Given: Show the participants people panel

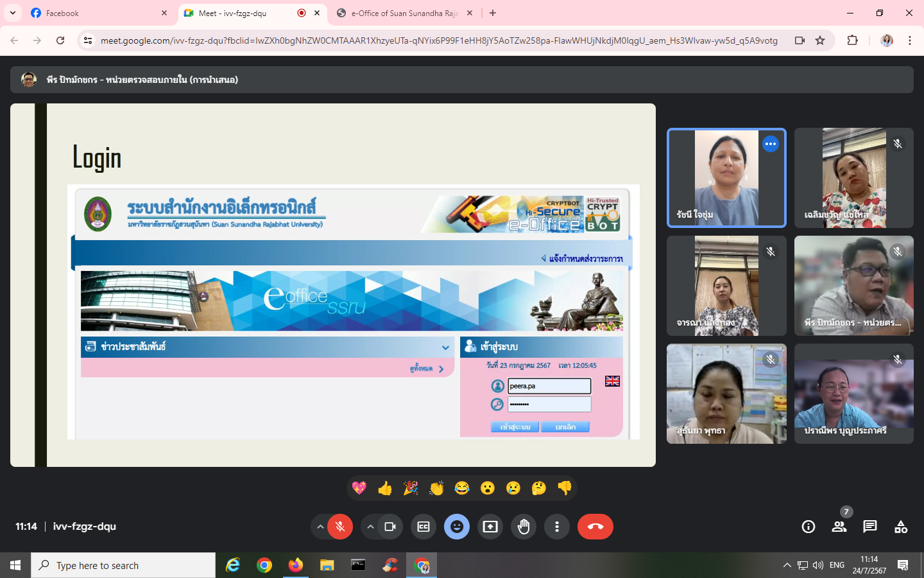Looking at the screenshot, I should point(839,527).
